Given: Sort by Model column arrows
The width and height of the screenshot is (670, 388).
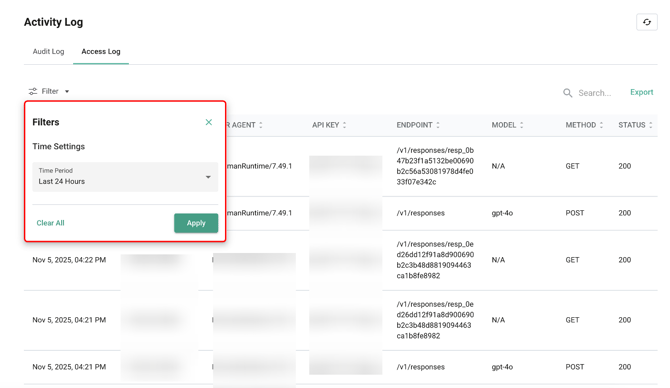Looking at the screenshot, I should coord(521,125).
